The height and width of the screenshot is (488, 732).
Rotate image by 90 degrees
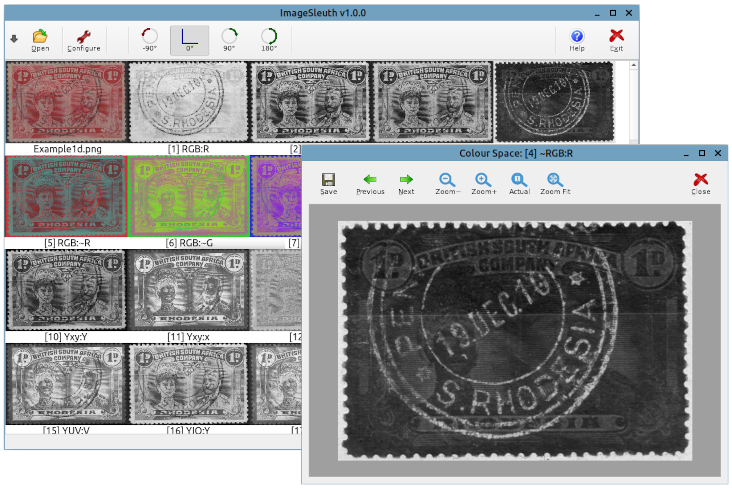coord(229,40)
